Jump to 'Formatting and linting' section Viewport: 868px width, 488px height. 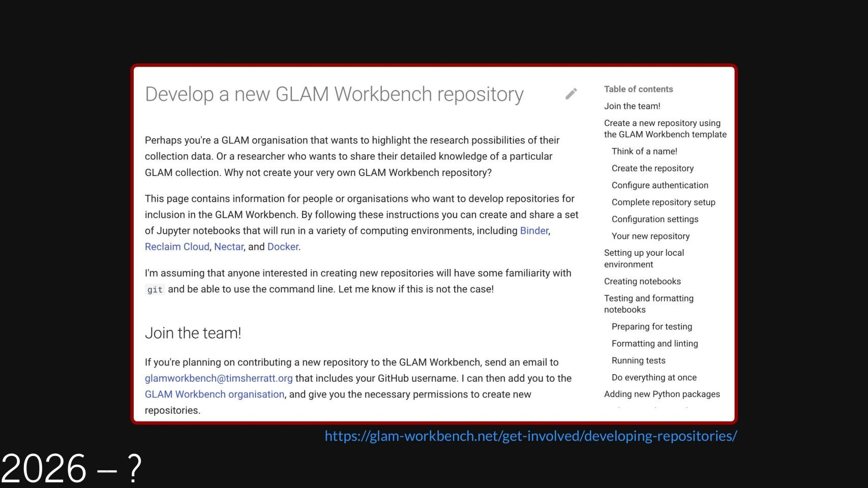[655, 344]
